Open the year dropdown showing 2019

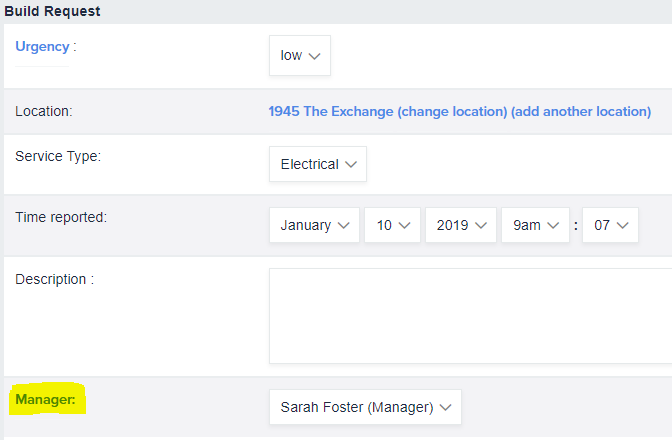(x=459, y=225)
